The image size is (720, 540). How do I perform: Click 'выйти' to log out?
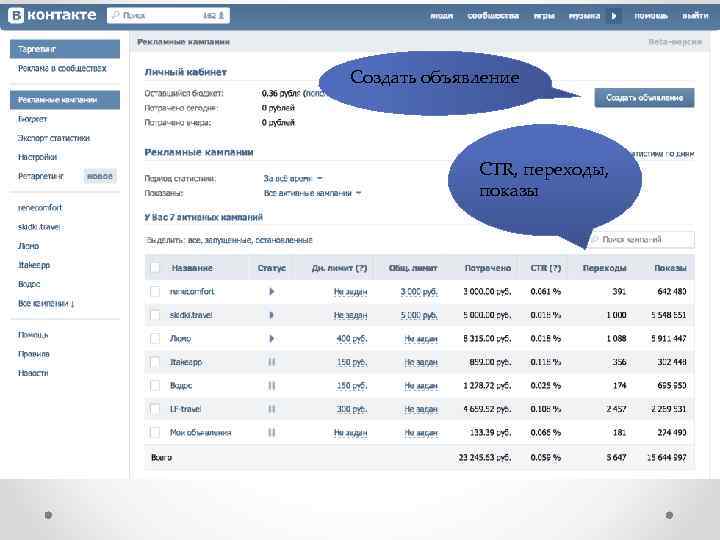(x=695, y=16)
